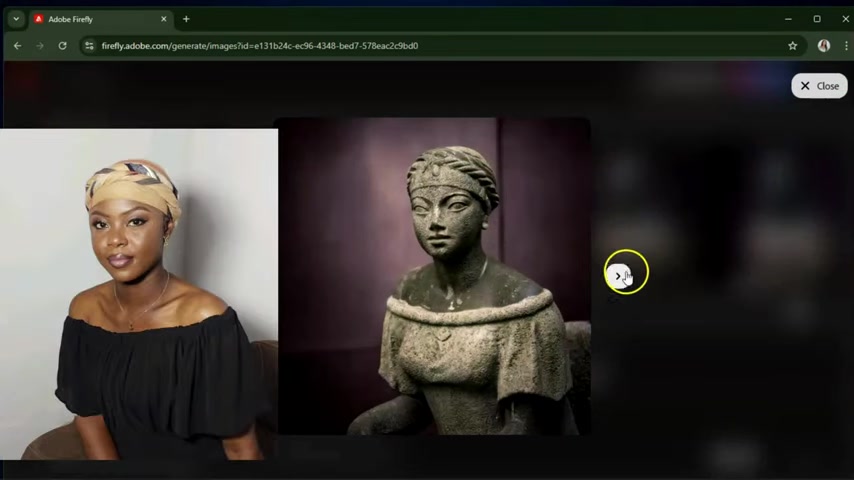This screenshot has width=854, height=480.
Task: Open the Chrome three-dot menu
Action: point(846,46)
